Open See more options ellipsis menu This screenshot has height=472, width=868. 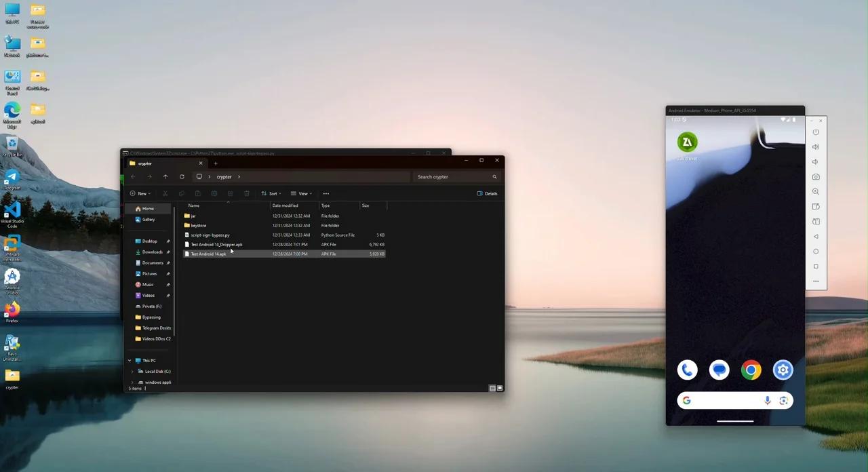click(x=326, y=193)
